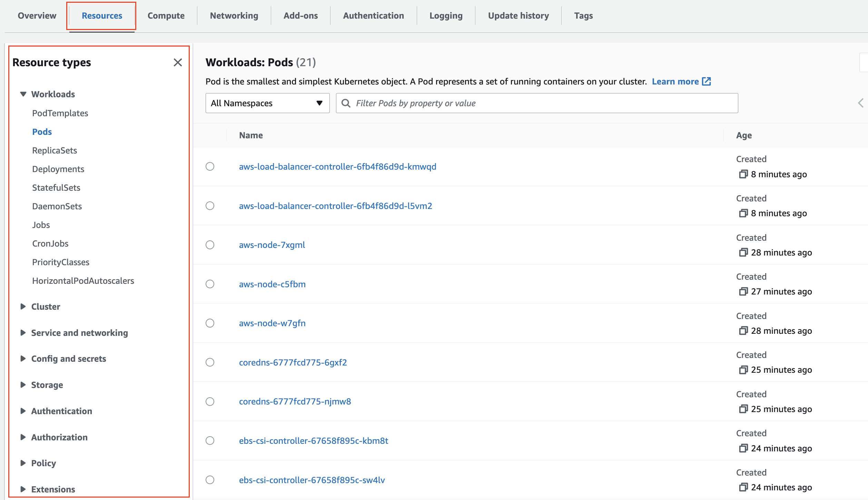This screenshot has width=868, height=500.
Task: Copy creation time for aws-load-balancer-controller kmwqd pod
Action: click(743, 174)
